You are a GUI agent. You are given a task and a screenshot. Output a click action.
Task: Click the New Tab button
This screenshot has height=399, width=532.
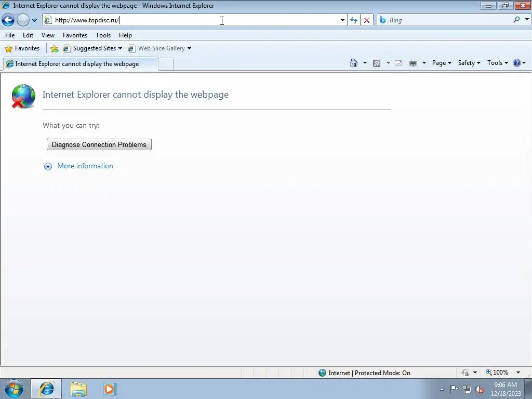[166, 64]
